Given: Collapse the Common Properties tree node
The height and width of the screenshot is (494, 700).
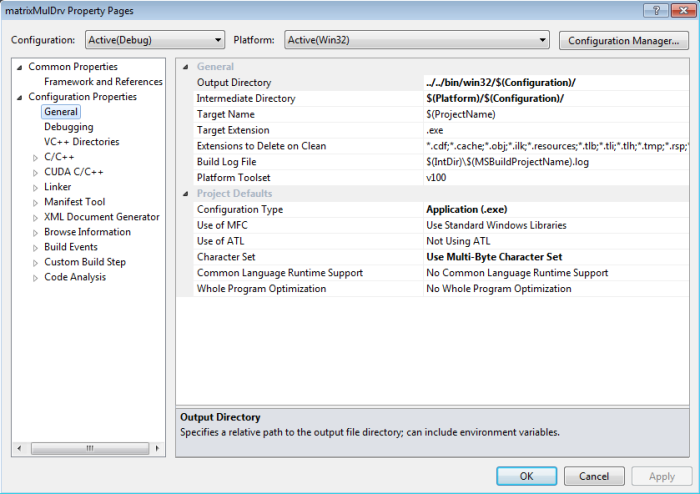Looking at the screenshot, I should (20, 67).
